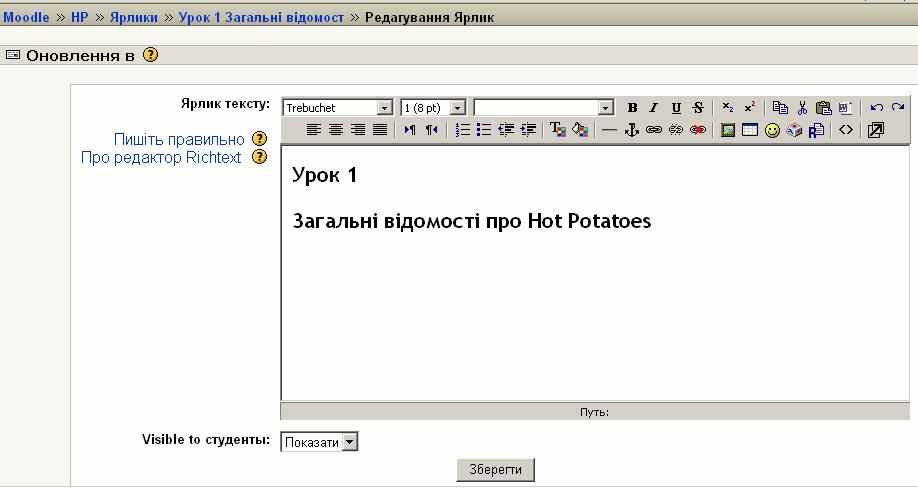Set right-to-left text direction

pos(431,130)
